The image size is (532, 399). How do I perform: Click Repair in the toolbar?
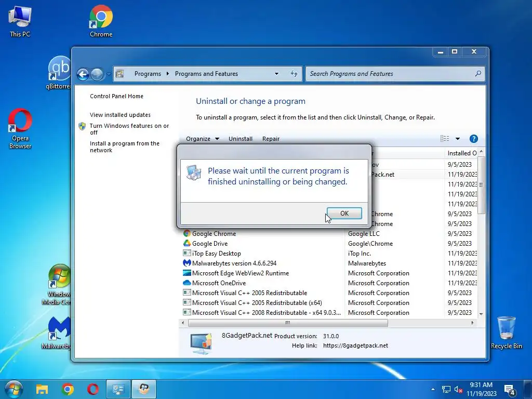271,139
